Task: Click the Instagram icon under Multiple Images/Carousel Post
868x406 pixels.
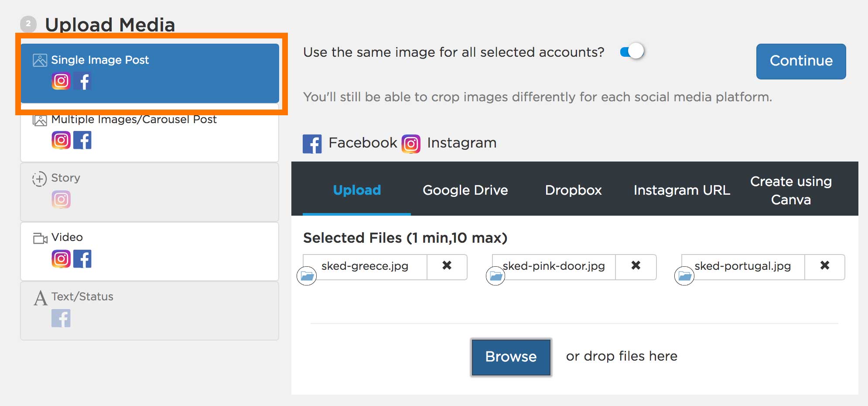Action: pyautogui.click(x=61, y=140)
